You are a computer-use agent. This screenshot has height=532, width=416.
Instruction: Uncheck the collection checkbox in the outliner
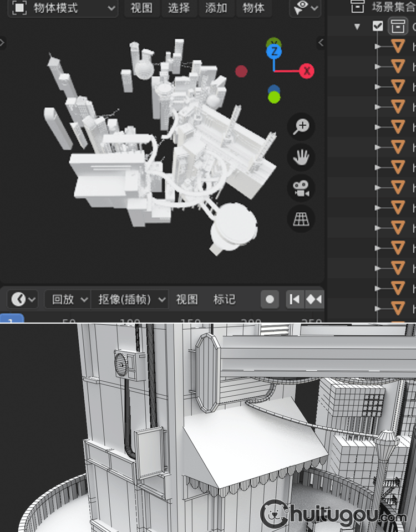click(x=378, y=26)
